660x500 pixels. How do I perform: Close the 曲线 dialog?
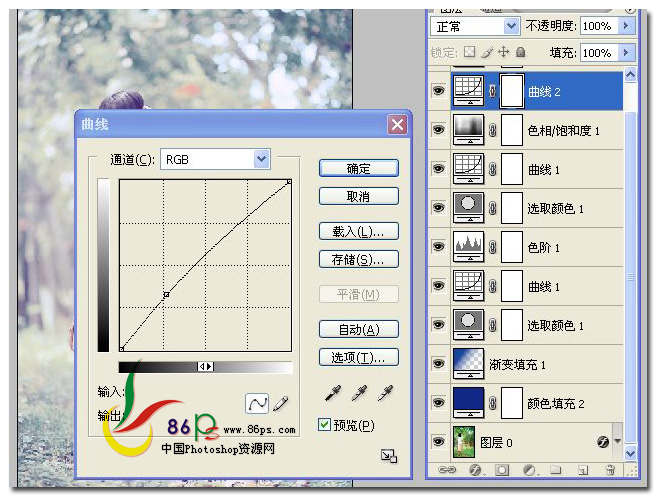tap(397, 125)
